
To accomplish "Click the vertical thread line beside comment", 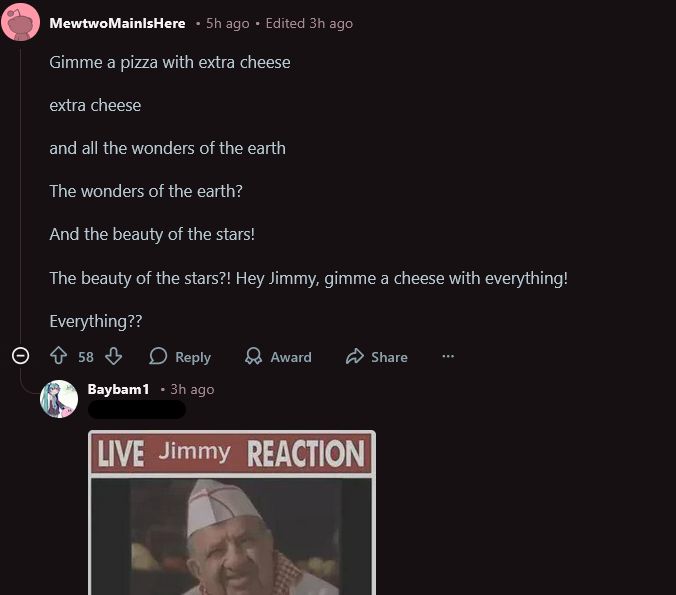I will (x=20, y=196).
